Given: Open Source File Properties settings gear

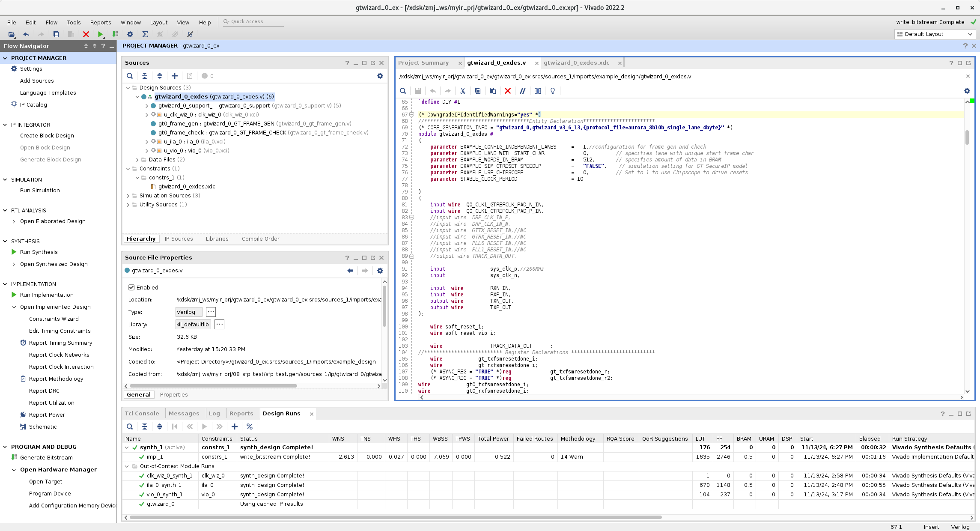Looking at the screenshot, I should [x=380, y=271].
